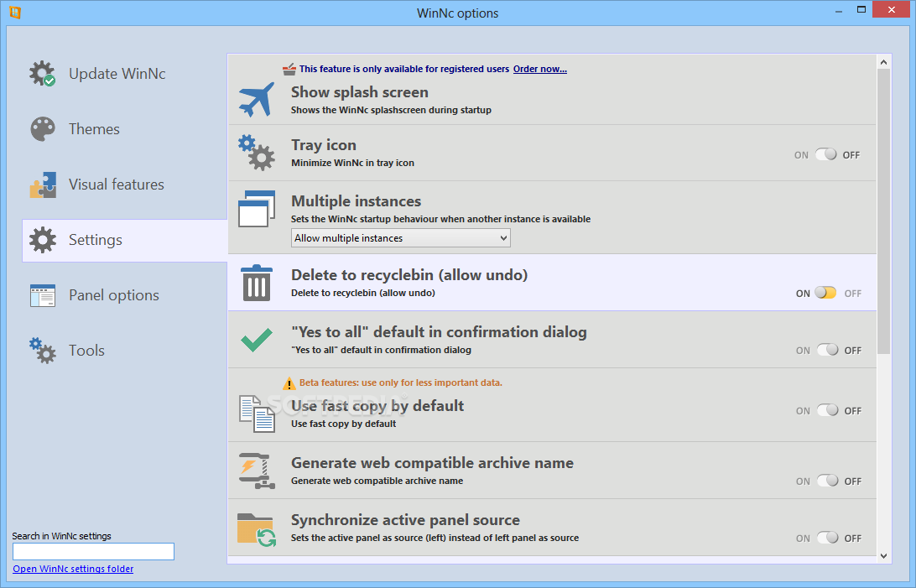Click the Synchronize active panel source heading
916x588 pixels.
405,520
